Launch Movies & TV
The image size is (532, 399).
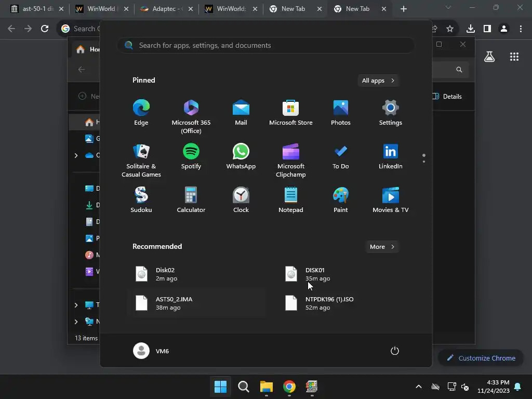[x=391, y=200]
